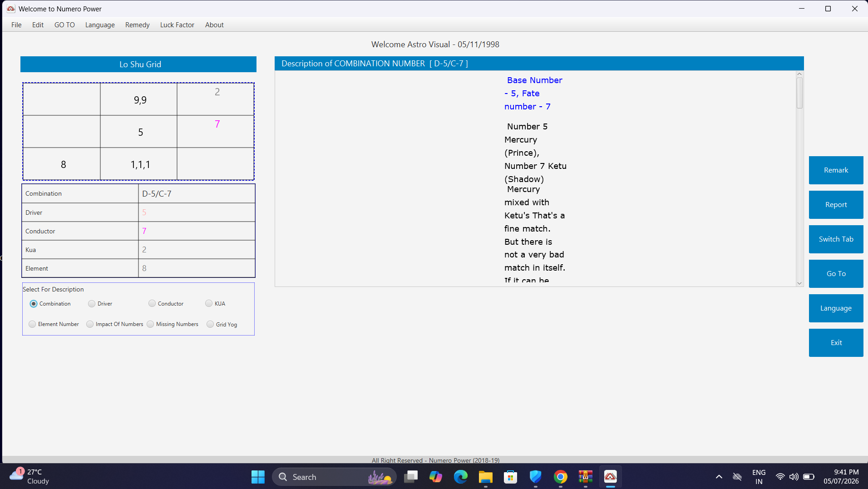Viewport: 868px width, 489px height.
Task: Click the Base Number description heading
Action: coord(533,93)
